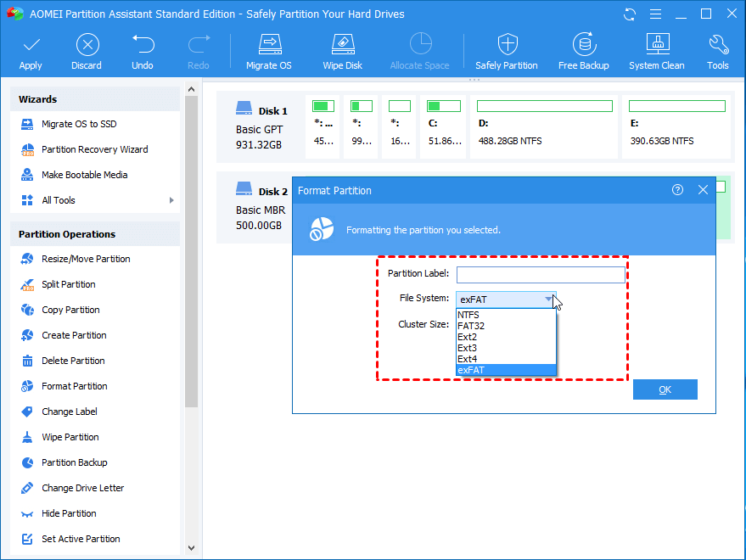Click the help icon in Format Partition dialog
The height and width of the screenshot is (560, 746).
coord(677,190)
